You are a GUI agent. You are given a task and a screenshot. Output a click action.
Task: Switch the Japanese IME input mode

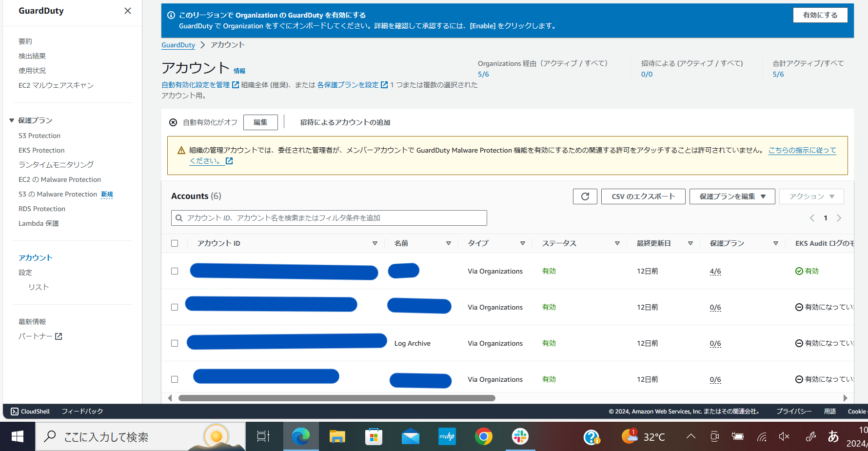point(833,436)
